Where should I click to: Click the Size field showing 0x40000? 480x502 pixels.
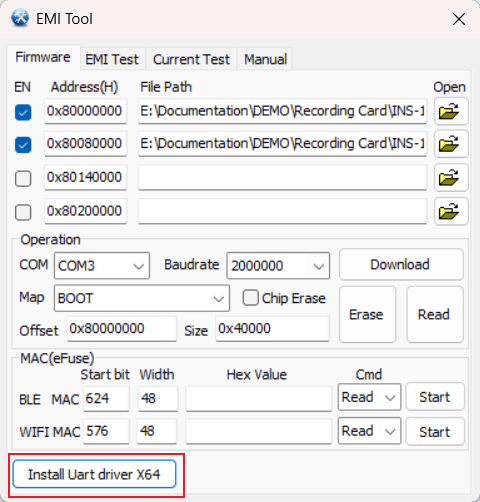272,329
